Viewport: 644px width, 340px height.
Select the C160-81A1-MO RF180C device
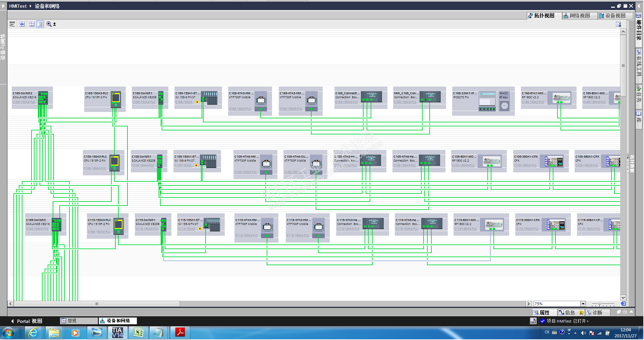coord(549,98)
